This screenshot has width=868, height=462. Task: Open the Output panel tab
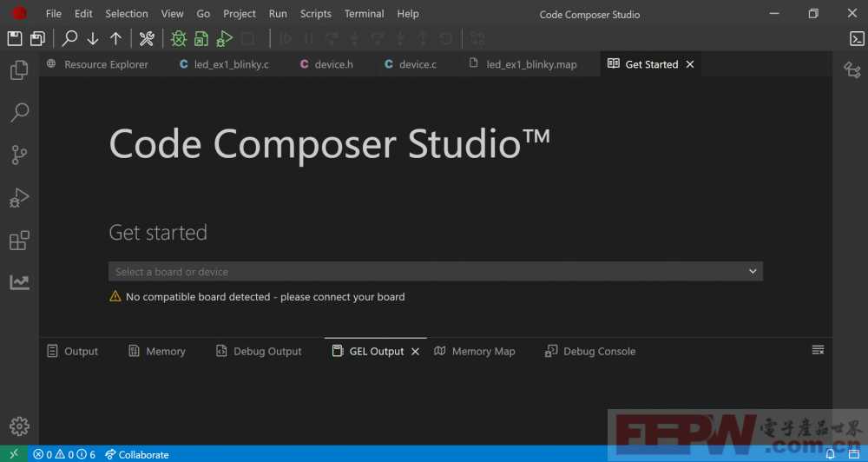coord(73,351)
